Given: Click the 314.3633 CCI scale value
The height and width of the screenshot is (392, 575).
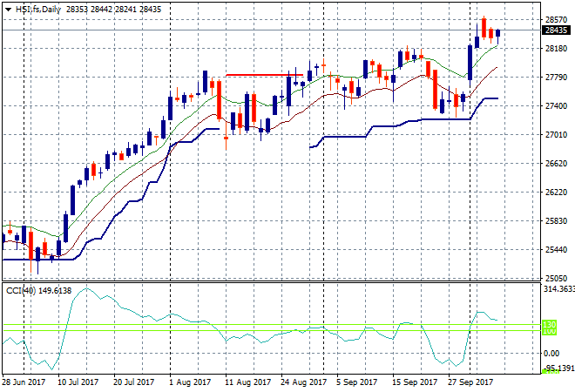Looking at the screenshot, I should point(558,289).
